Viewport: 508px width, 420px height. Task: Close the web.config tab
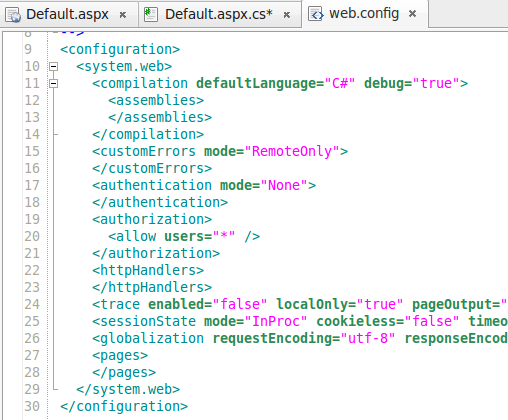[x=413, y=14]
